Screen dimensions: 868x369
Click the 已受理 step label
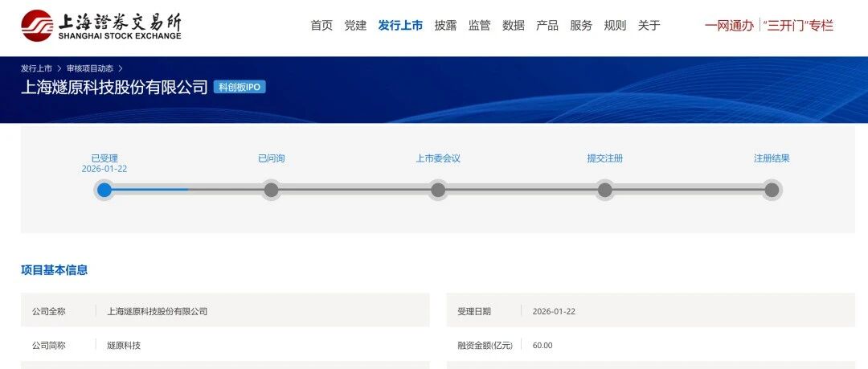click(104, 158)
